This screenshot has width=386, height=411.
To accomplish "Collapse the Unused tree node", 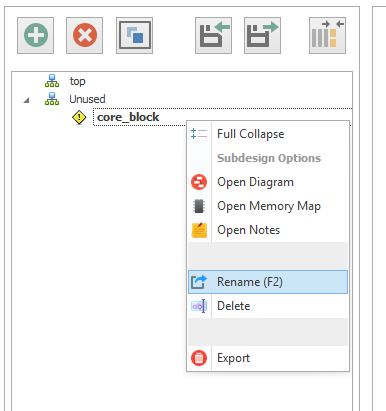I will 26,100.
